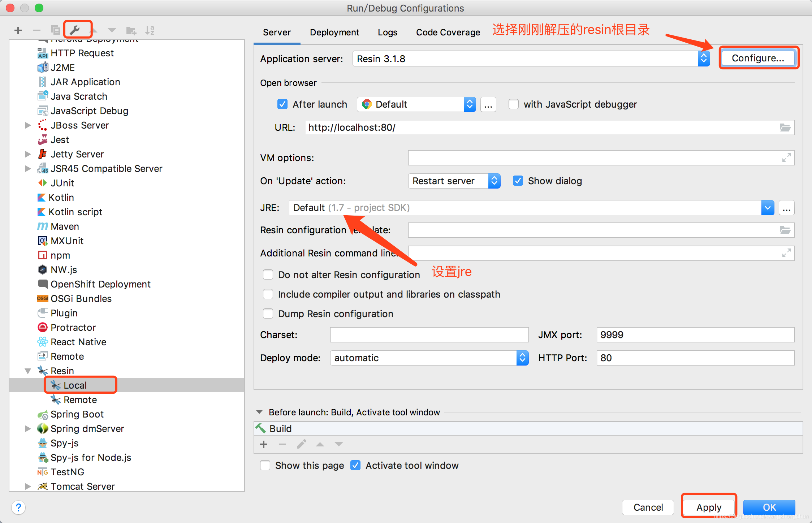Switch to the Deployment tab
812x523 pixels.
tap(334, 33)
